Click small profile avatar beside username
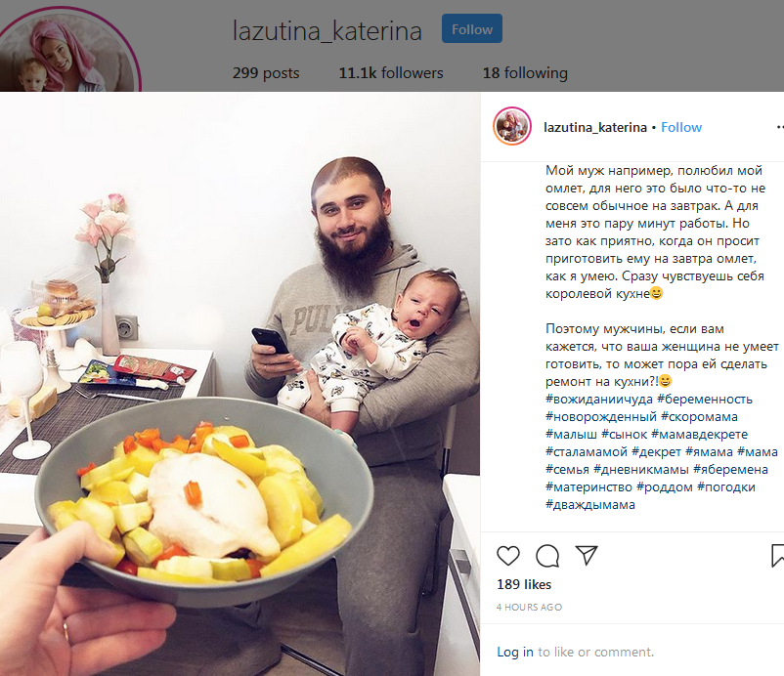 pyautogui.click(x=512, y=126)
